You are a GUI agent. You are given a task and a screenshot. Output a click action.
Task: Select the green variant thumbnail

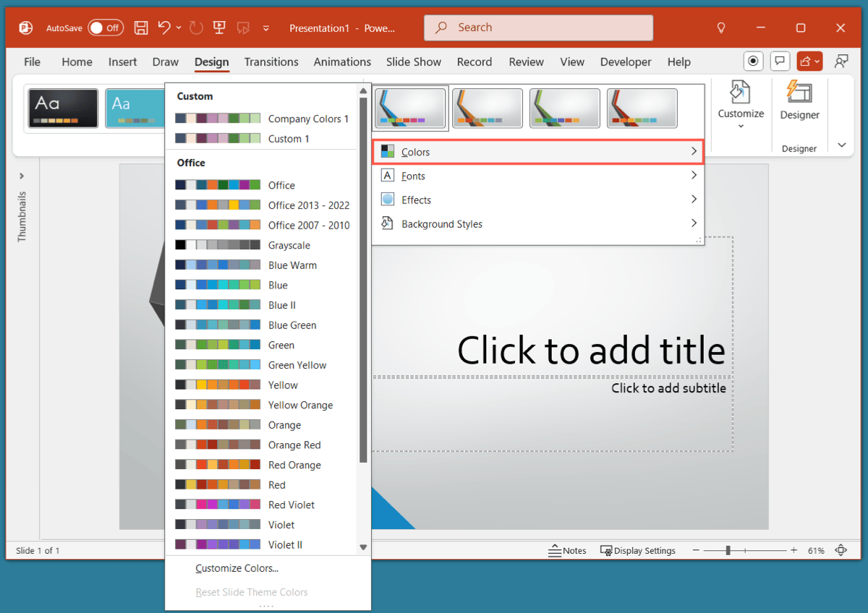pos(565,108)
